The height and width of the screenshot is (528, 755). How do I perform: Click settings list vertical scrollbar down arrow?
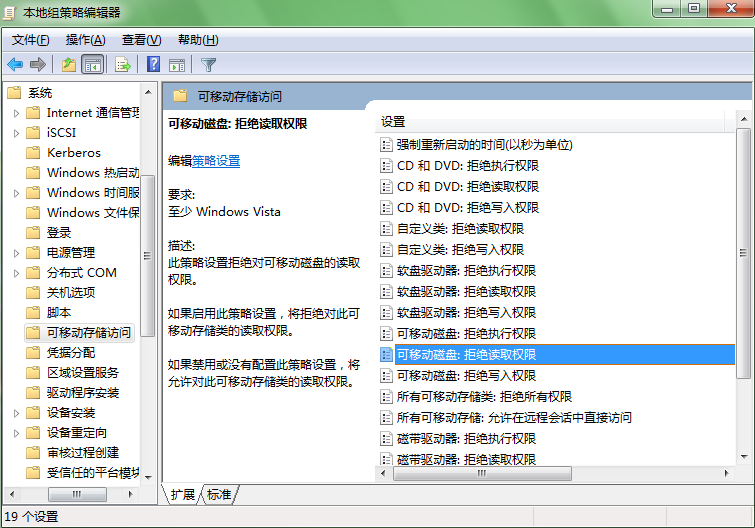coord(744,457)
